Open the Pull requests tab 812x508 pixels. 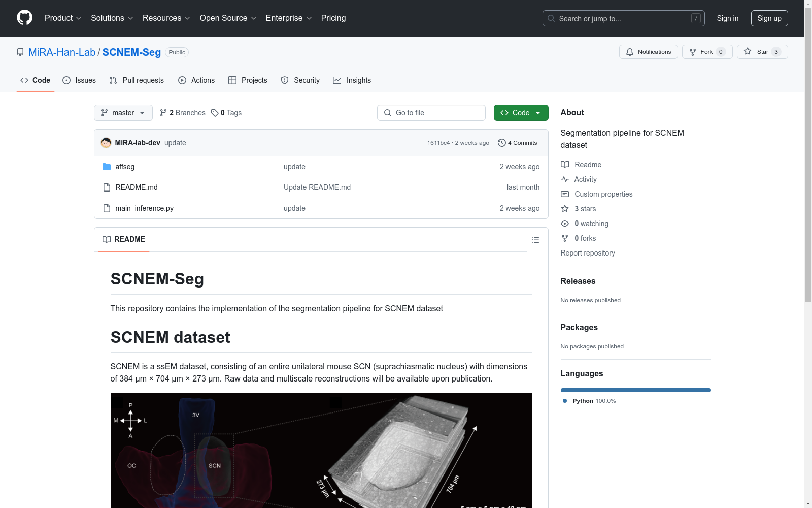coord(137,80)
